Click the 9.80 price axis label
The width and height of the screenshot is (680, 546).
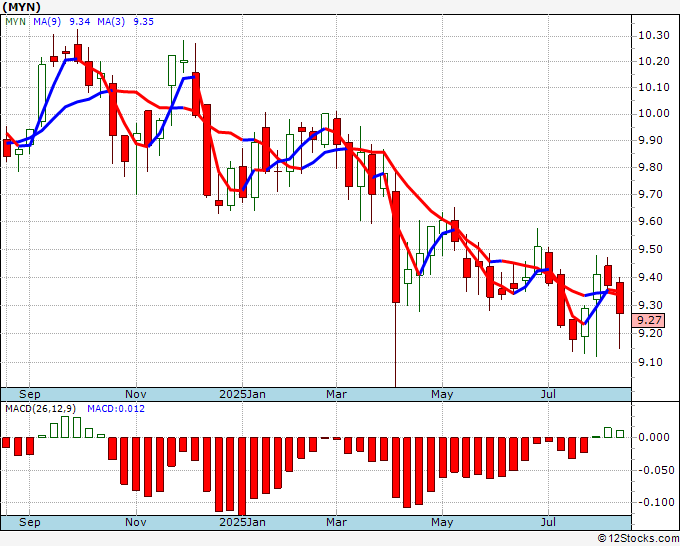click(651, 167)
